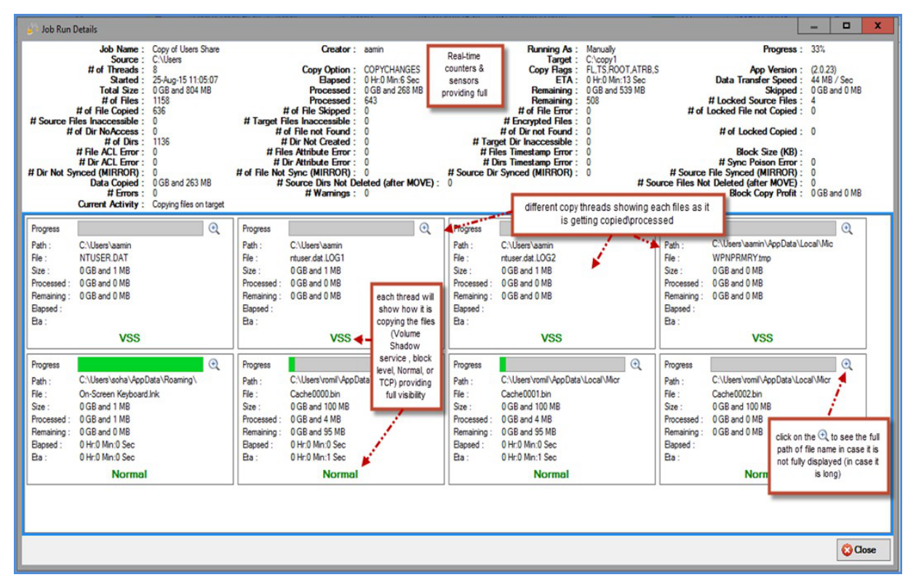This screenshot has width=916, height=588.
Task: Click app version value '(2.0.23)'
Action: point(824,70)
